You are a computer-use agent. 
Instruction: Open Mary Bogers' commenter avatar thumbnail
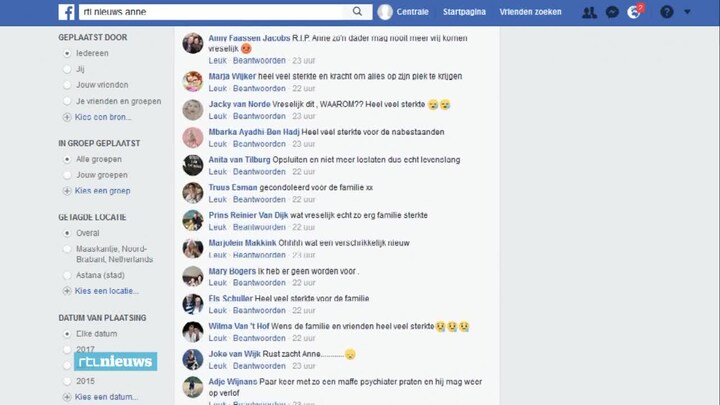click(x=193, y=276)
